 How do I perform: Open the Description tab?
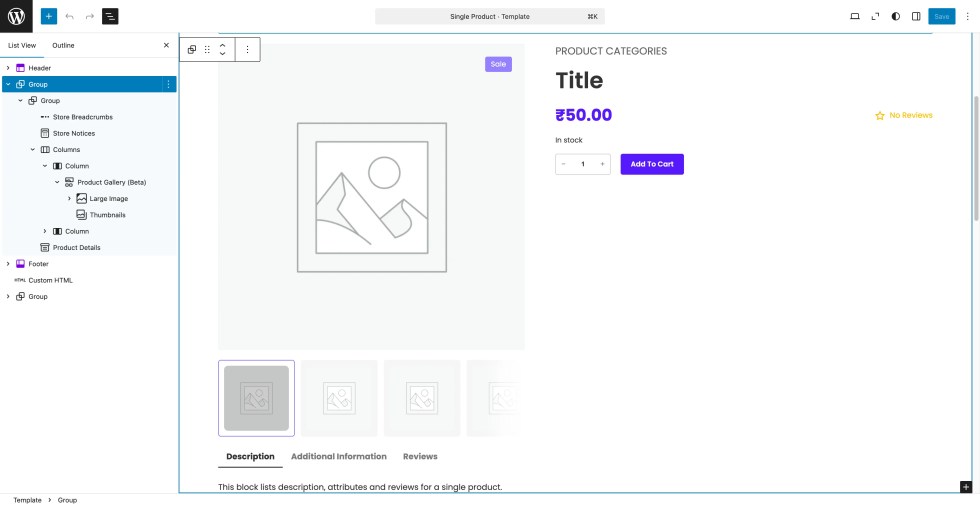coord(250,457)
